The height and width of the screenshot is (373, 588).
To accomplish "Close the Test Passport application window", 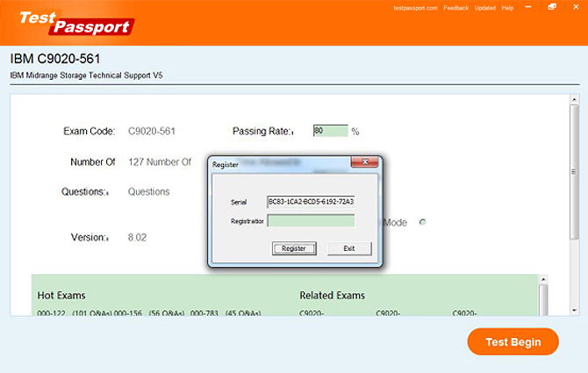I will click(576, 7).
